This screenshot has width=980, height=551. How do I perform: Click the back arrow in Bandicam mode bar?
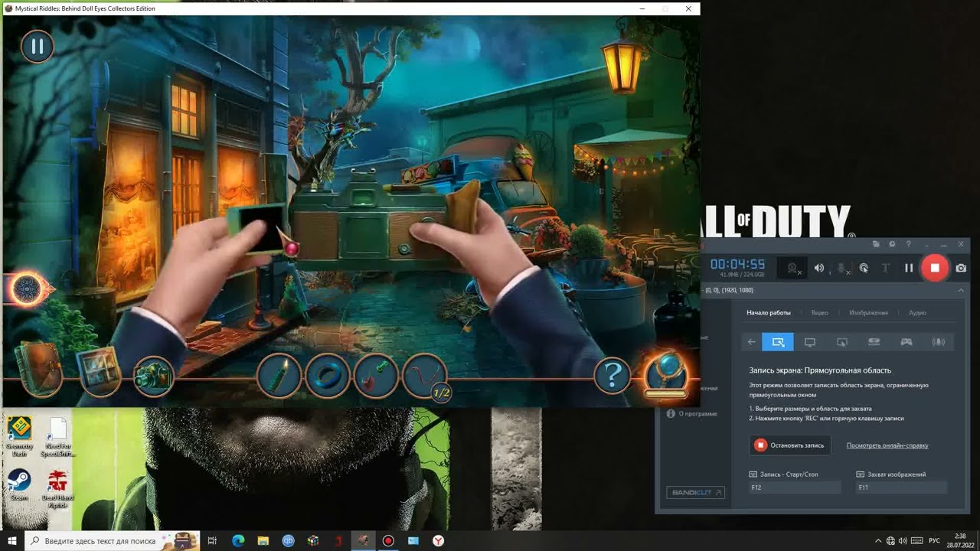752,342
